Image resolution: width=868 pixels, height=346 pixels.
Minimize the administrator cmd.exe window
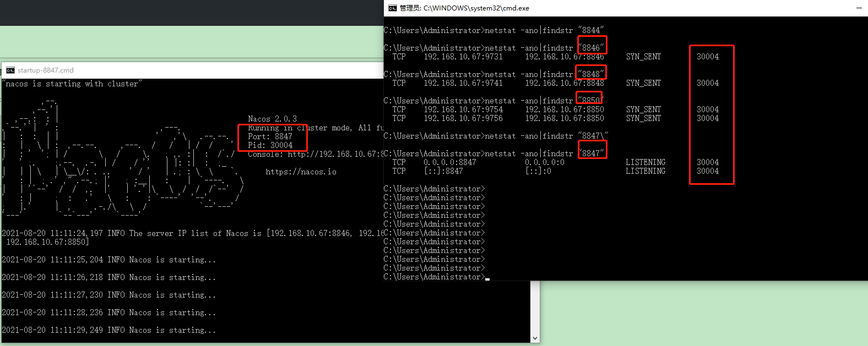click(859, 8)
